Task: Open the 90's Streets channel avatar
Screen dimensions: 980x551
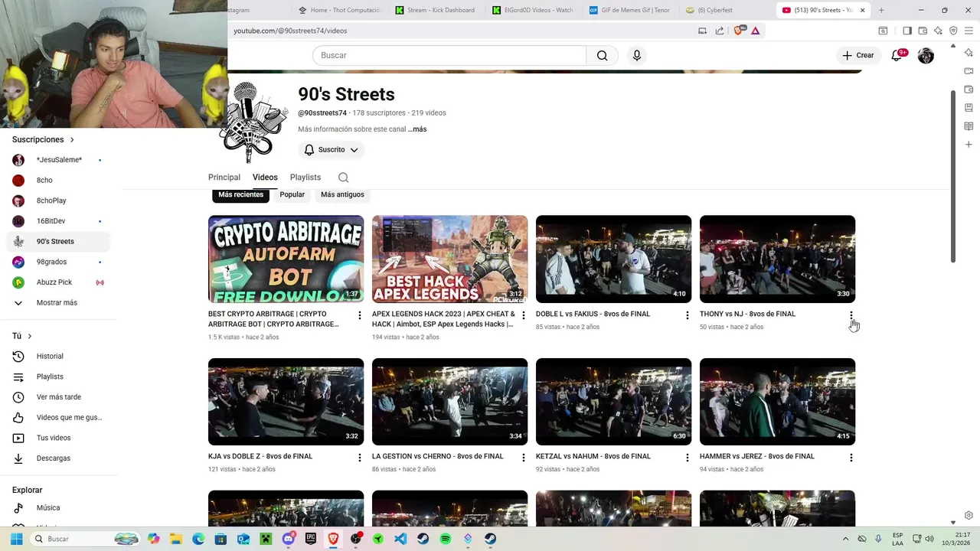Action: click(253, 122)
